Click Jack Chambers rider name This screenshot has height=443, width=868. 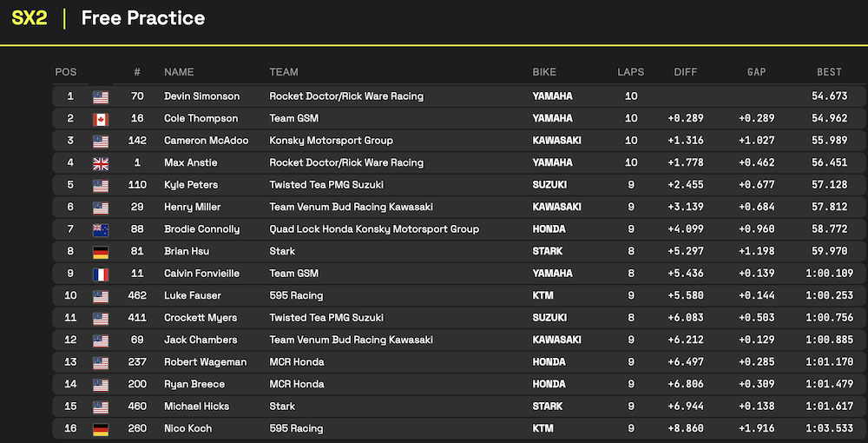[x=201, y=340]
